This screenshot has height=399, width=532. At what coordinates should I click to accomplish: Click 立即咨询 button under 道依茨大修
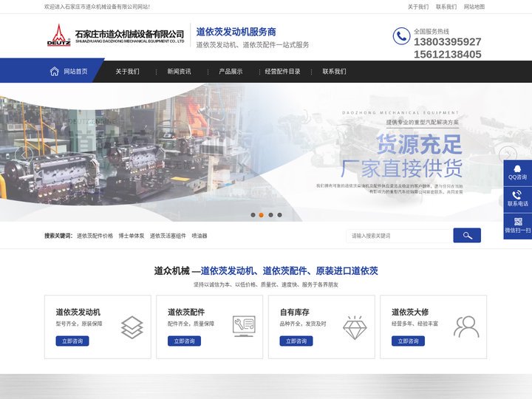pos(408,341)
